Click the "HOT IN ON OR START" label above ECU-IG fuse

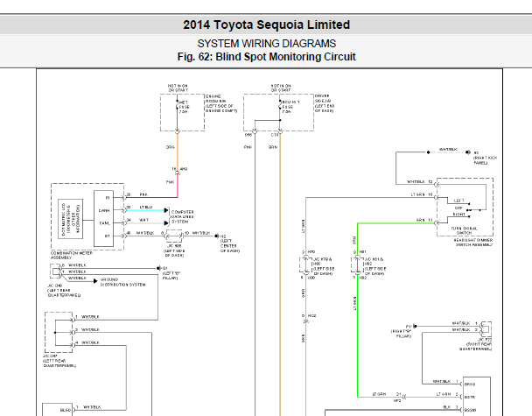coord(281,88)
